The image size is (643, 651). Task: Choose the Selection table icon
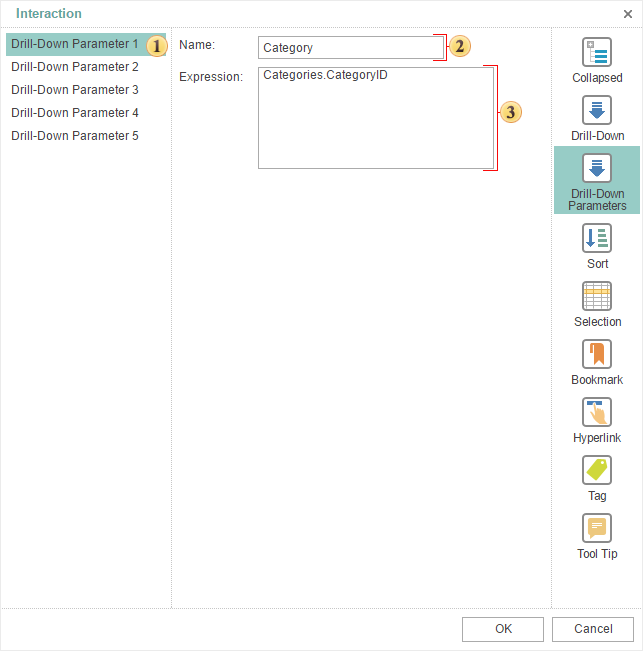point(597,297)
